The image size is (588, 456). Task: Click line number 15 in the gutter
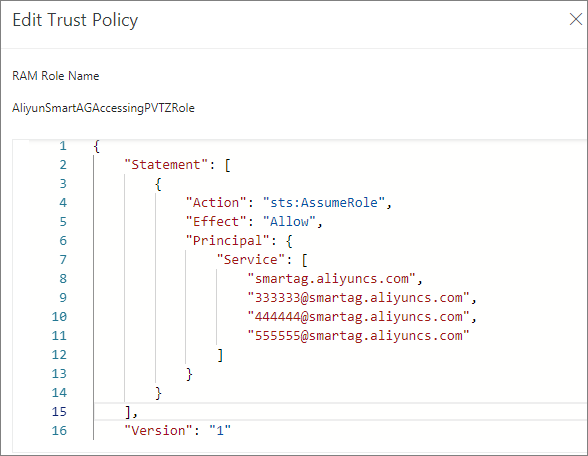(x=59, y=412)
